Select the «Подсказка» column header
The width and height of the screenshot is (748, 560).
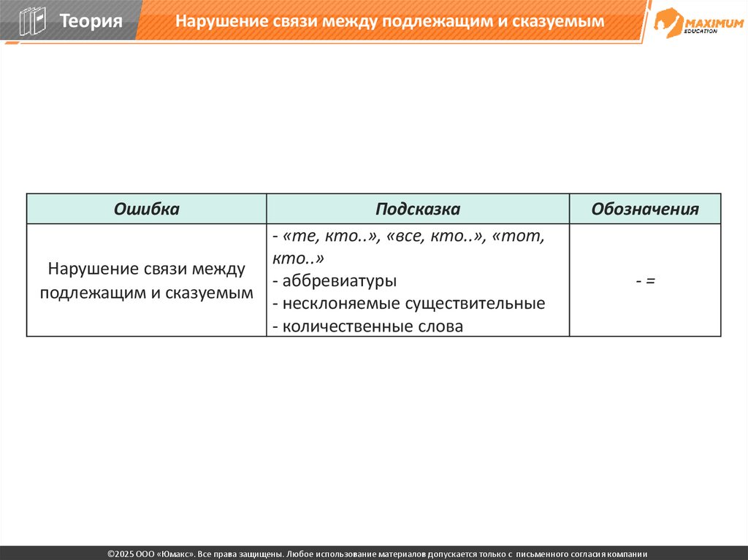point(418,209)
